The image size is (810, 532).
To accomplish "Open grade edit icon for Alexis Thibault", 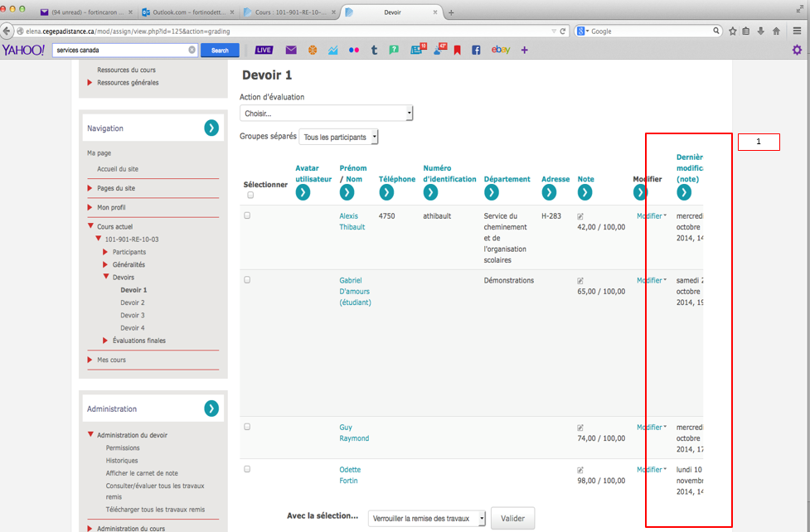I will click(x=580, y=216).
